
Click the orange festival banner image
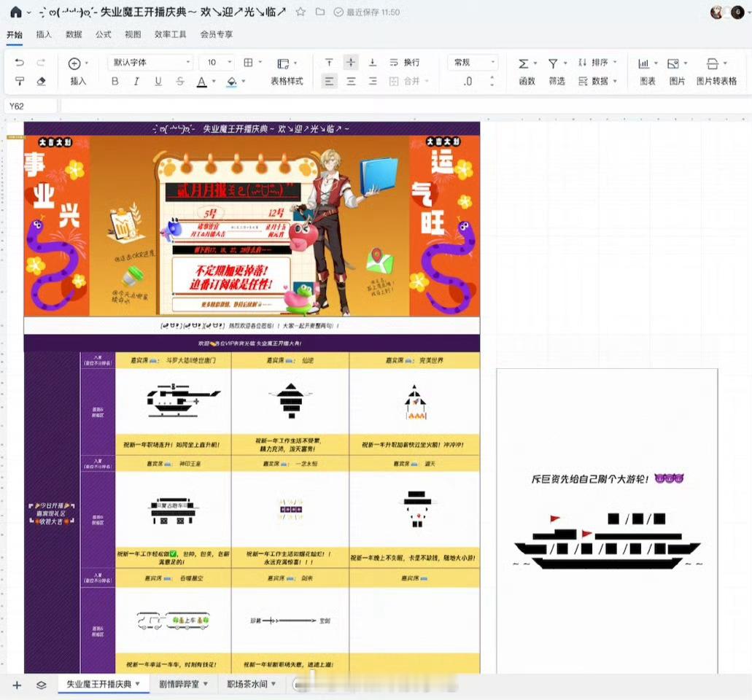tap(252, 225)
